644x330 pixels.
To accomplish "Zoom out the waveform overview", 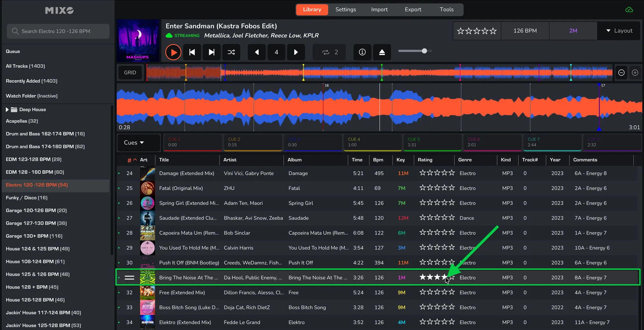I will coord(621,73).
